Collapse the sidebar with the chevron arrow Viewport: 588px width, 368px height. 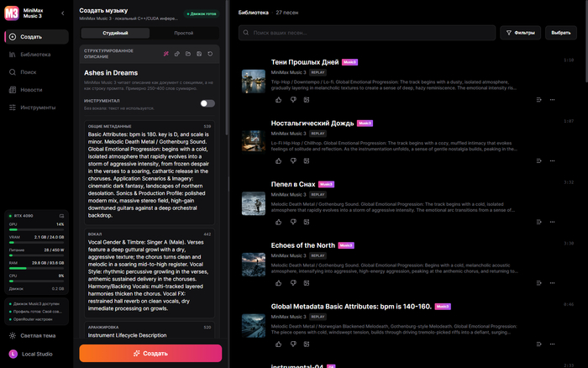click(63, 13)
